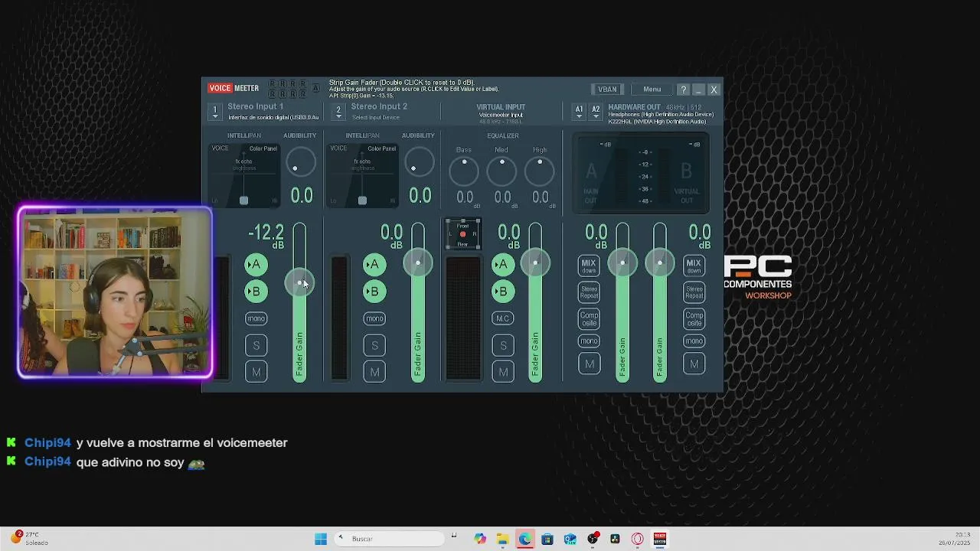
Task: Click the High equalizer knob
Action: (x=540, y=171)
